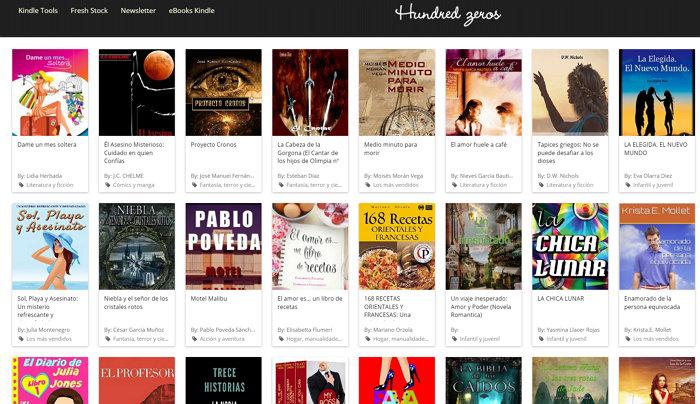Open the 168 Recetas Orientales y Francesas cover
This screenshot has height=404, width=700.
click(x=397, y=246)
